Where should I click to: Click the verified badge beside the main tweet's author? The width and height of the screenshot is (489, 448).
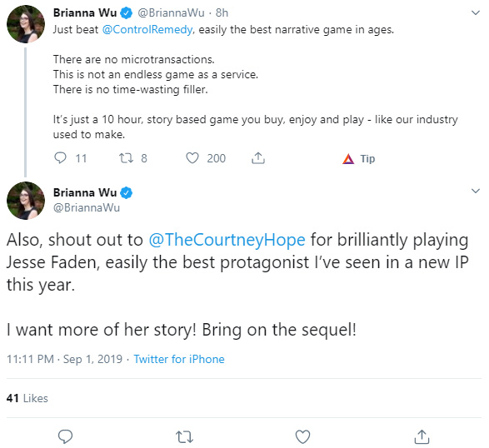(x=127, y=192)
